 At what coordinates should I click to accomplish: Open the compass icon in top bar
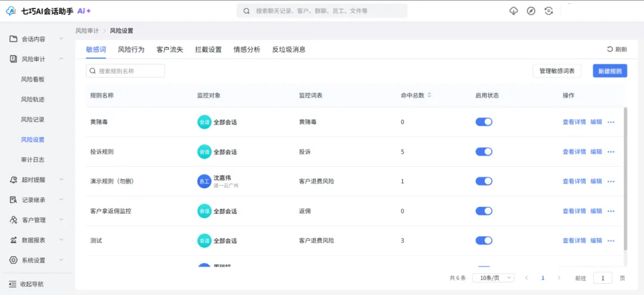531,11
